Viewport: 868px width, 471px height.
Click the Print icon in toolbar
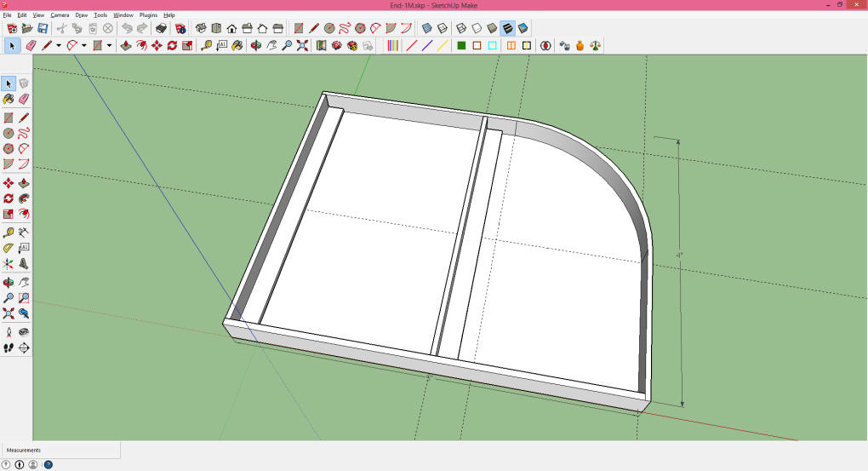(161, 28)
